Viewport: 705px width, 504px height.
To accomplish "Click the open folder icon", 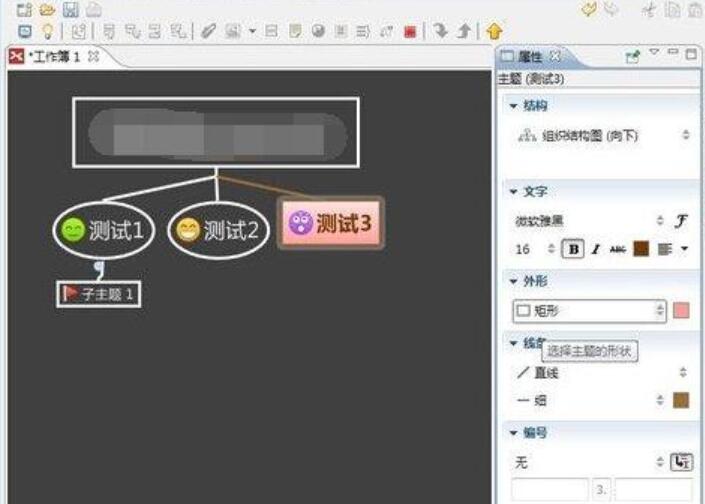I will (47, 9).
